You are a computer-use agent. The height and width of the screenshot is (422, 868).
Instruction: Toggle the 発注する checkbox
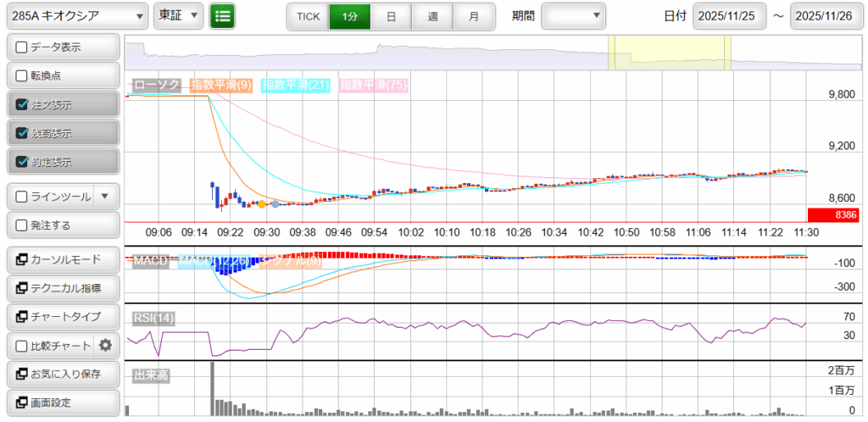pos(22,225)
